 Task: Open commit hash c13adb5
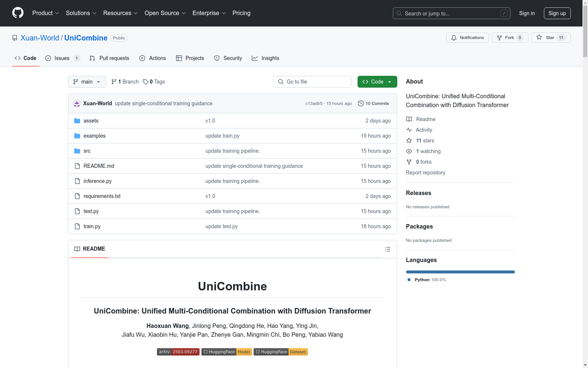[314, 103]
